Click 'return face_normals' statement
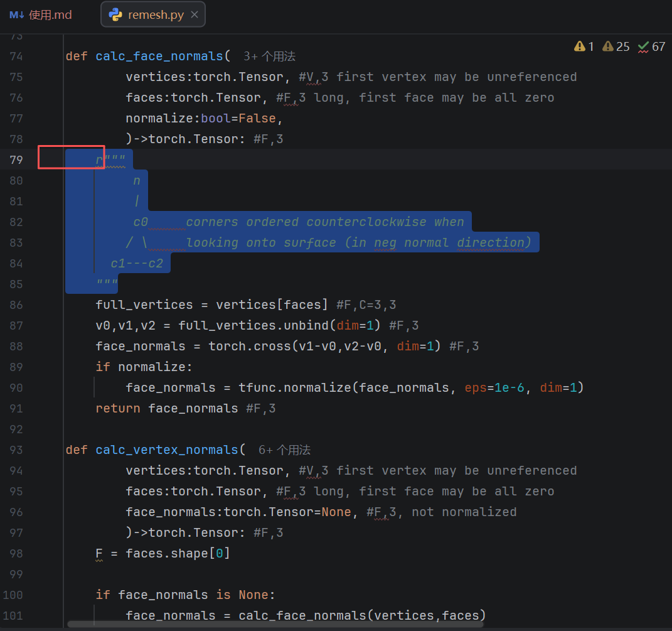 click(x=167, y=408)
